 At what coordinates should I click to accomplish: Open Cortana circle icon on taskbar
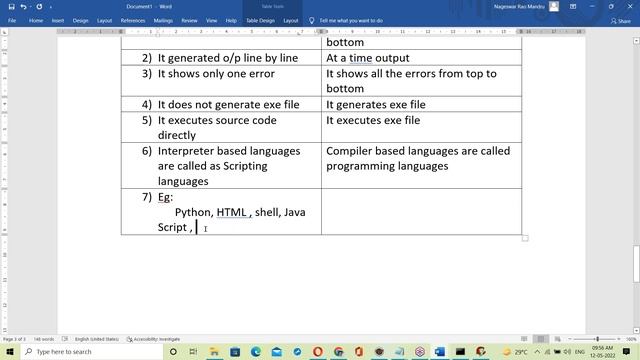173,351
